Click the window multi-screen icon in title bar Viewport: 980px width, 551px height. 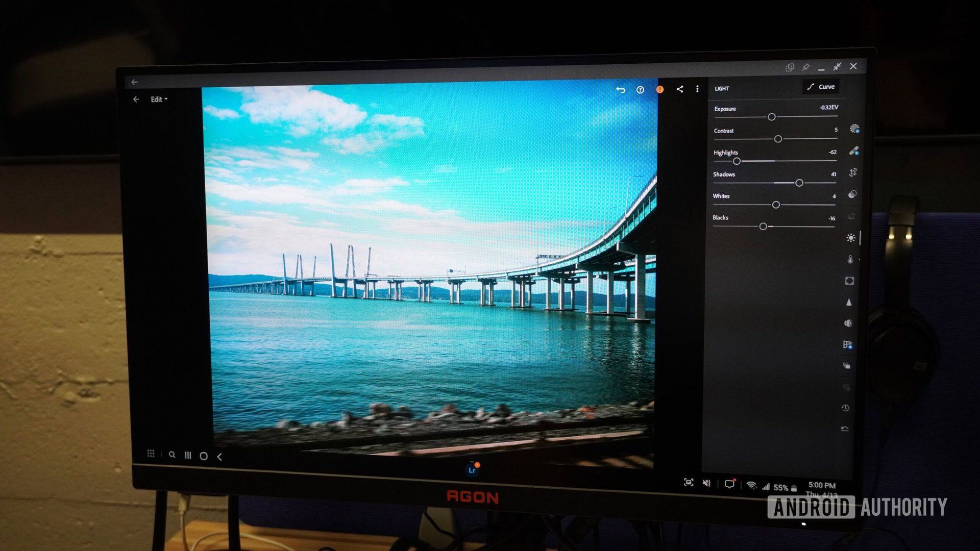(790, 67)
